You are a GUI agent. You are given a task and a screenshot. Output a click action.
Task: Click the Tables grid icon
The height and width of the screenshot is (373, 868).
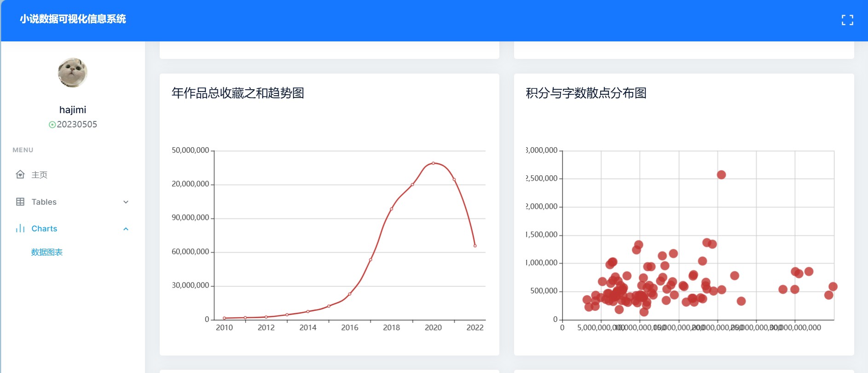(x=20, y=202)
